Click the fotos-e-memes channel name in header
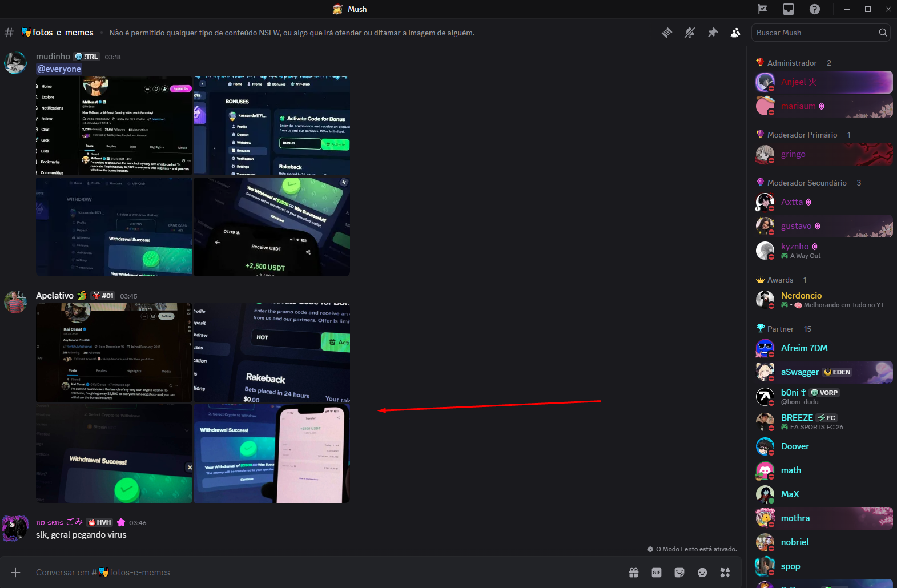 click(63, 33)
